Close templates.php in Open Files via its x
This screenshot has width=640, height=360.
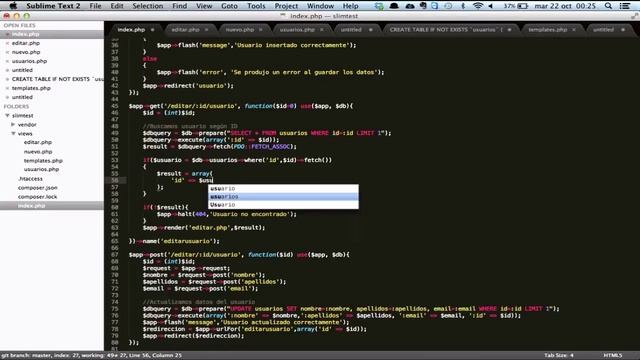coord(7,88)
